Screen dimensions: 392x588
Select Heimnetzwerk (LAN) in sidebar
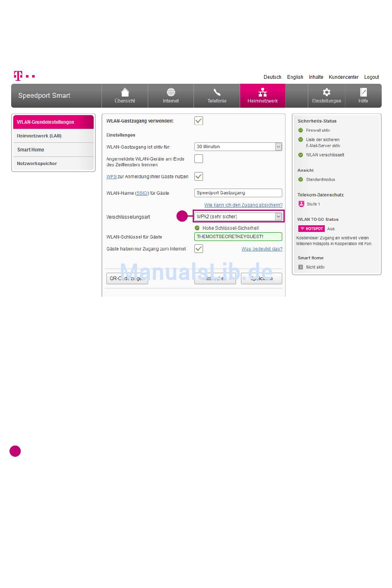[x=53, y=136]
